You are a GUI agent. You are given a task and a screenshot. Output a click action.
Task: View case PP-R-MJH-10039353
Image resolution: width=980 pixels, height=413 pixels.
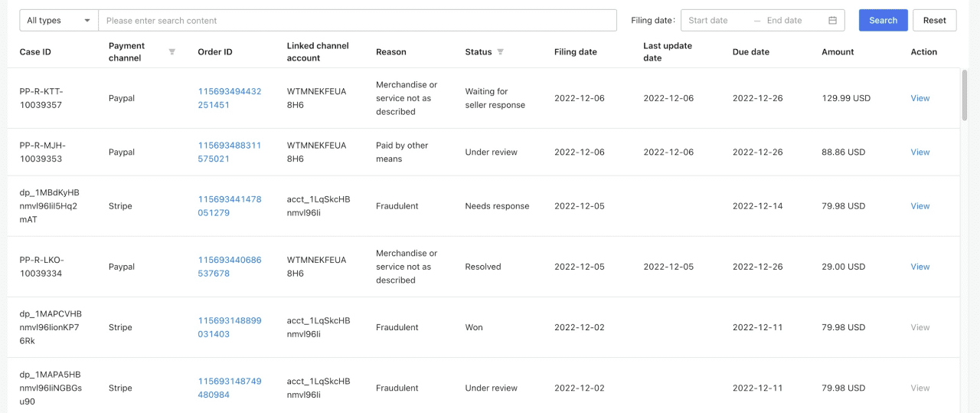[920, 152]
